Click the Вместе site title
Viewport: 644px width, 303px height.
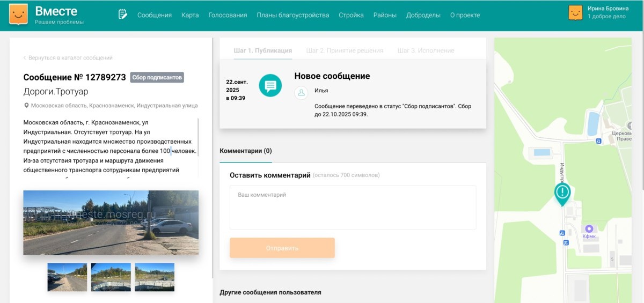(x=56, y=11)
